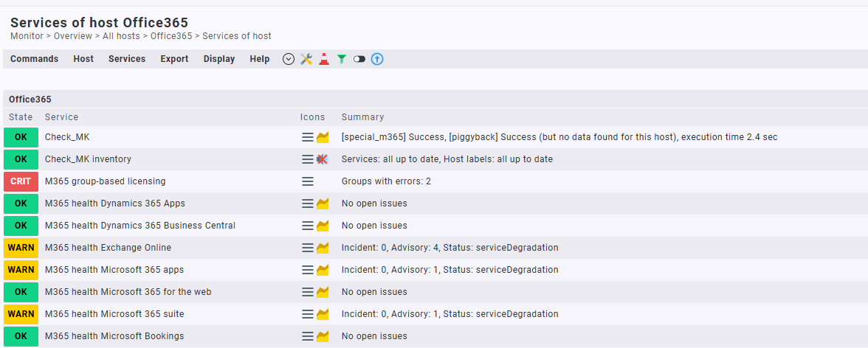
Task: Sort by the State column header
Action: (x=21, y=117)
